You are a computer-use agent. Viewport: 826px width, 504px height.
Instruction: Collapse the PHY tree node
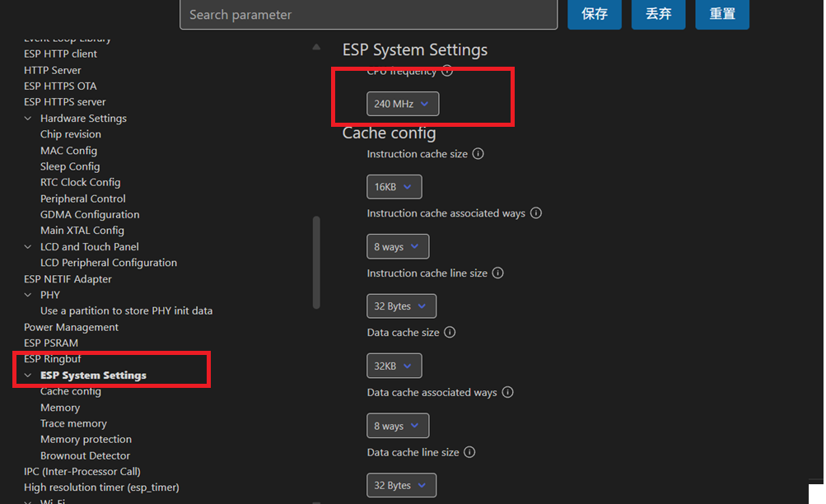click(28, 295)
